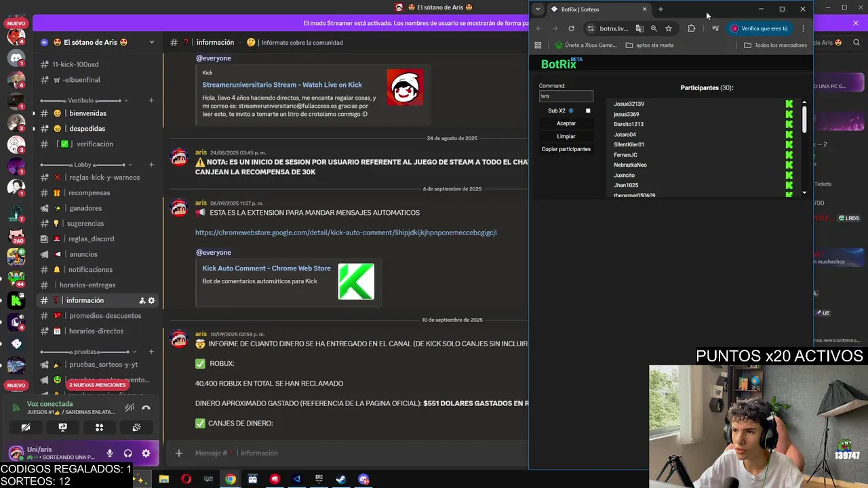Viewport: 868px width, 488px height.
Task: Click the Sub X2 info icon
Action: (x=571, y=110)
